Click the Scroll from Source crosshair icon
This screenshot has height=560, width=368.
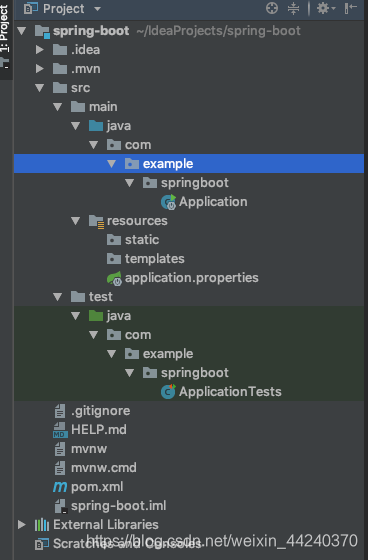(x=272, y=8)
